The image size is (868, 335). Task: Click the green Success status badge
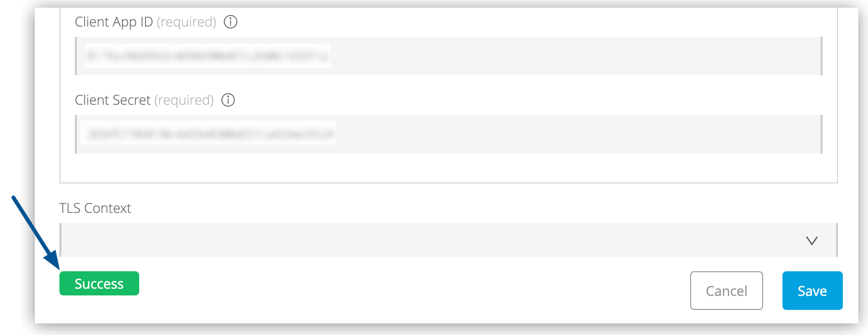[x=99, y=283]
